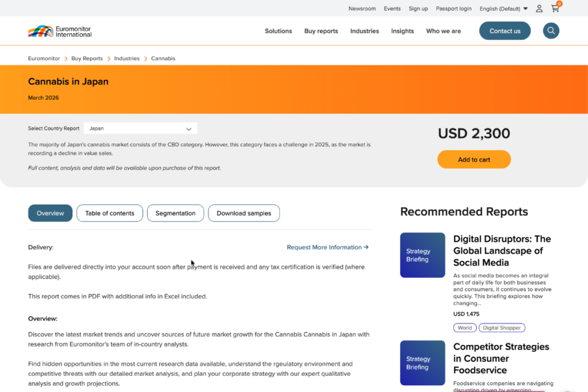Click the Cannabis breadcrumb
Screen dimensions: 588x392
tap(163, 59)
